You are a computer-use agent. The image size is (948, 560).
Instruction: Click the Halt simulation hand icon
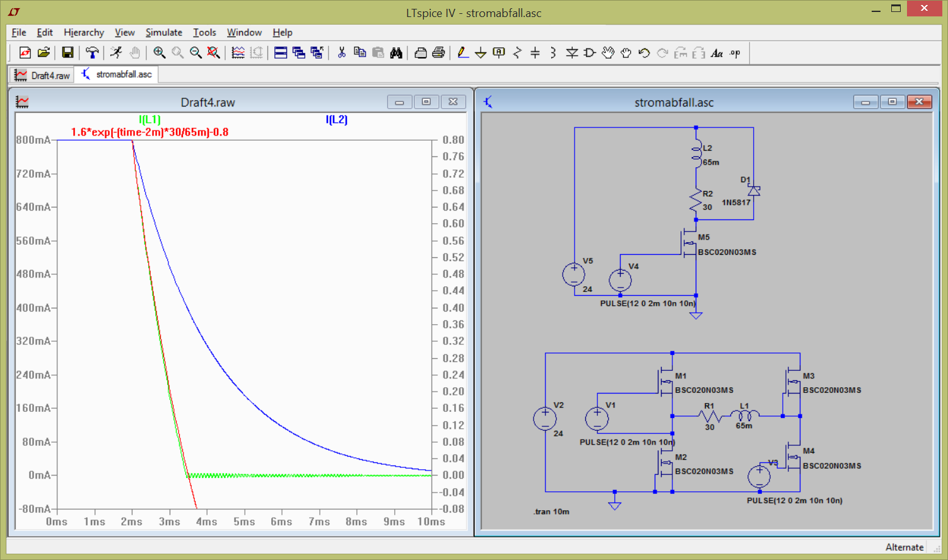click(x=134, y=53)
